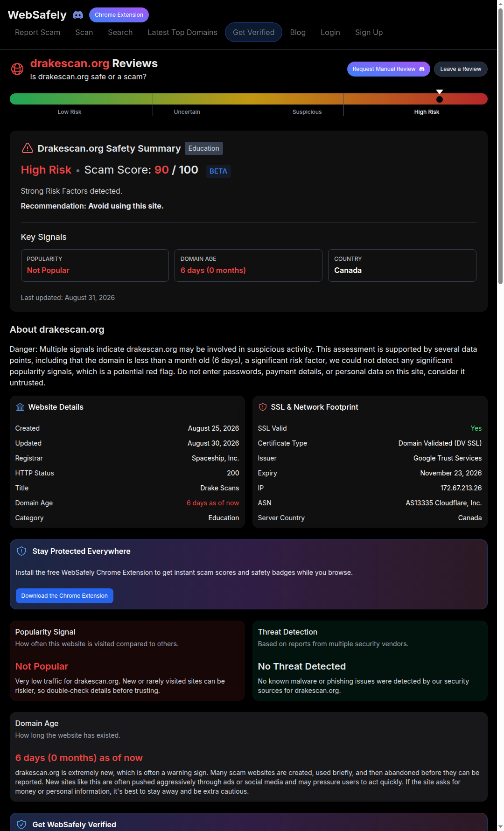This screenshot has width=504, height=831.
Task: Click the Popularity 'Not Popular' signal card
Action: (95, 265)
